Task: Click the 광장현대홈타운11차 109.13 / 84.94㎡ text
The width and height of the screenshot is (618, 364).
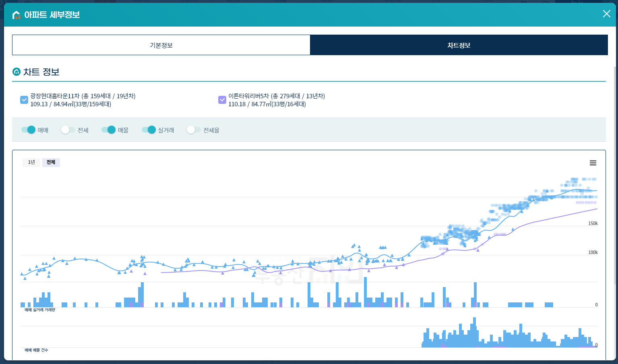Action: pyautogui.click(x=83, y=100)
